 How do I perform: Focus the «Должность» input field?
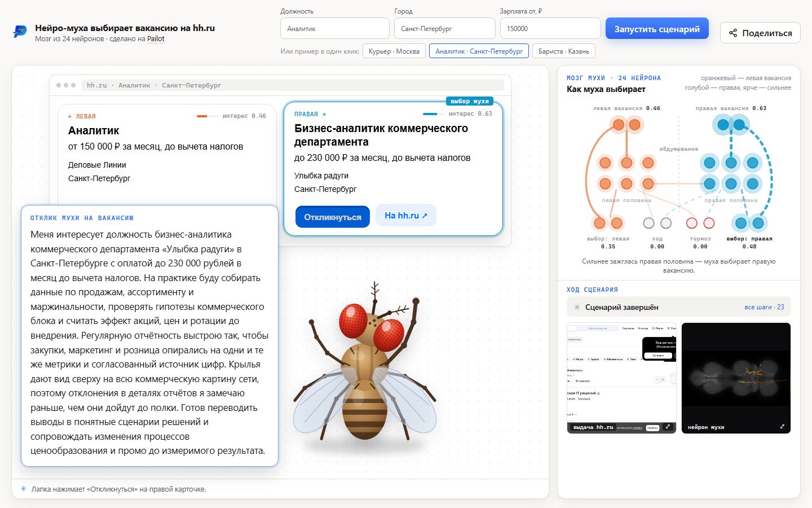pos(335,28)
